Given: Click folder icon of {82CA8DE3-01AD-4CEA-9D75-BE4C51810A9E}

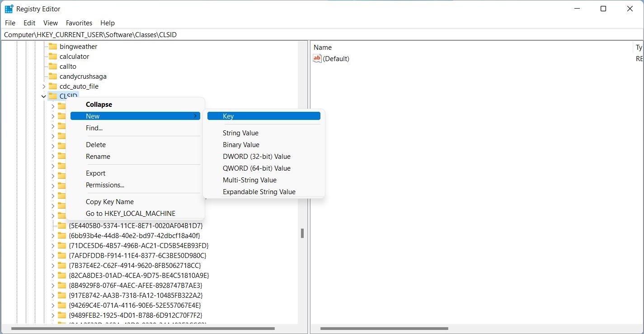Looking at the screenshot, I should coord(62,275).
